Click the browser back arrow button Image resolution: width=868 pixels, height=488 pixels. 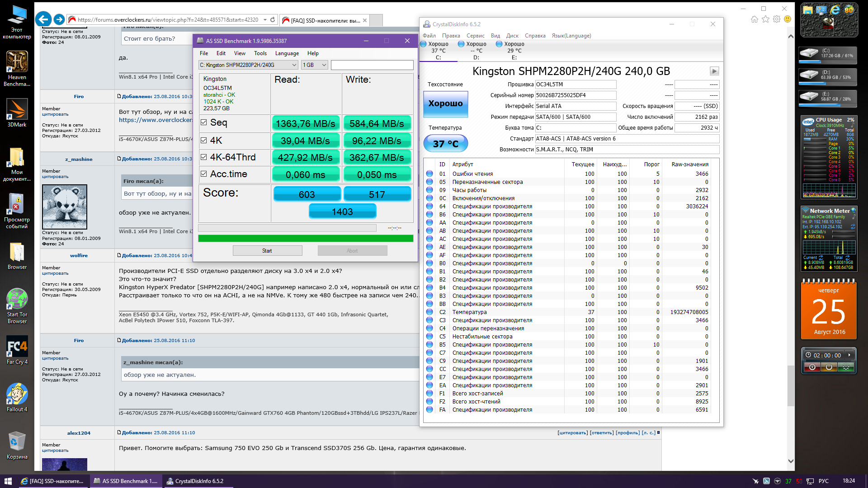43,19
